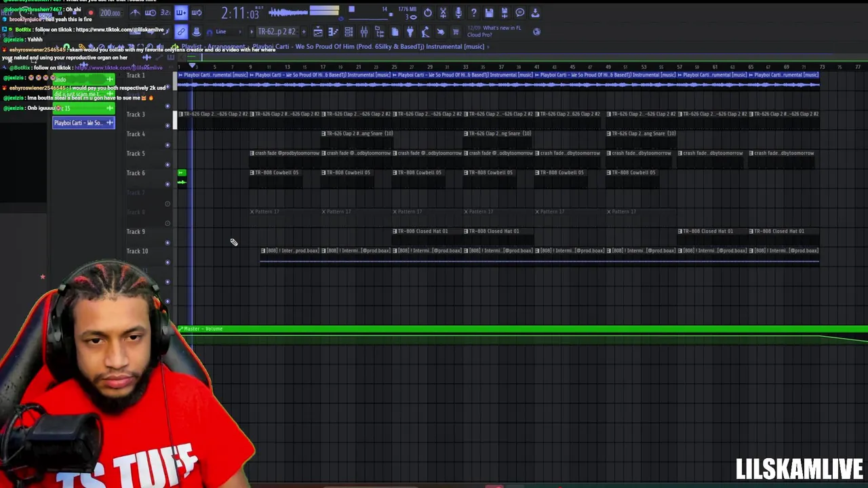Toggle wait for input before playing
Viewport: 868px width, 488px height.
point(151,13)
